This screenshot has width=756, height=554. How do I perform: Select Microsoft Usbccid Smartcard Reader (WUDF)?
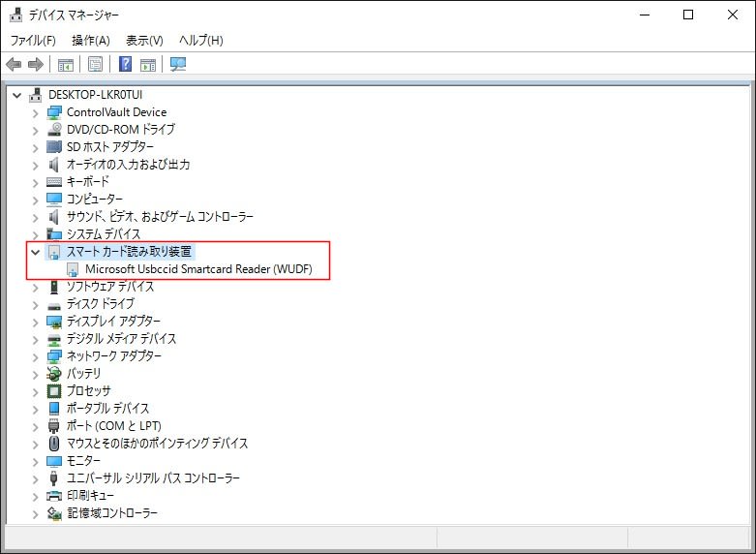coord(198,269)
